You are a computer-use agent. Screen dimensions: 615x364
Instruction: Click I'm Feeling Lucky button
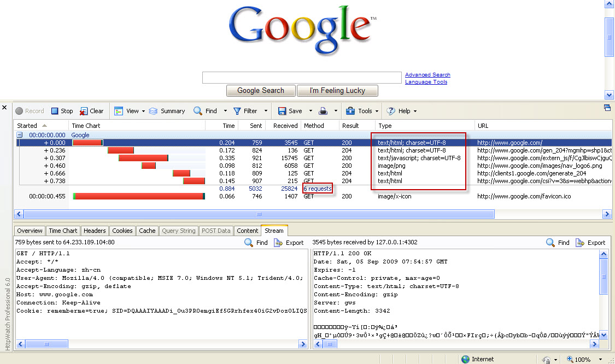tap(337, 91)
